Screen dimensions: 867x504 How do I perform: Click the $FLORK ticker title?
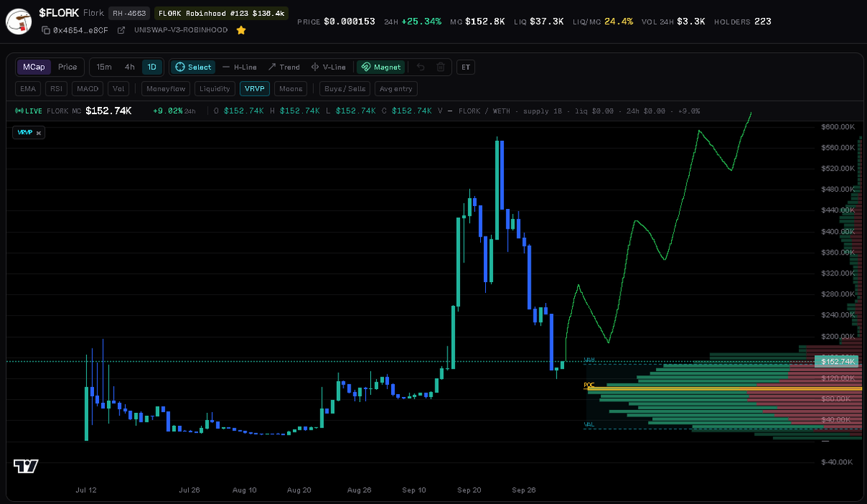pos(59,13)
